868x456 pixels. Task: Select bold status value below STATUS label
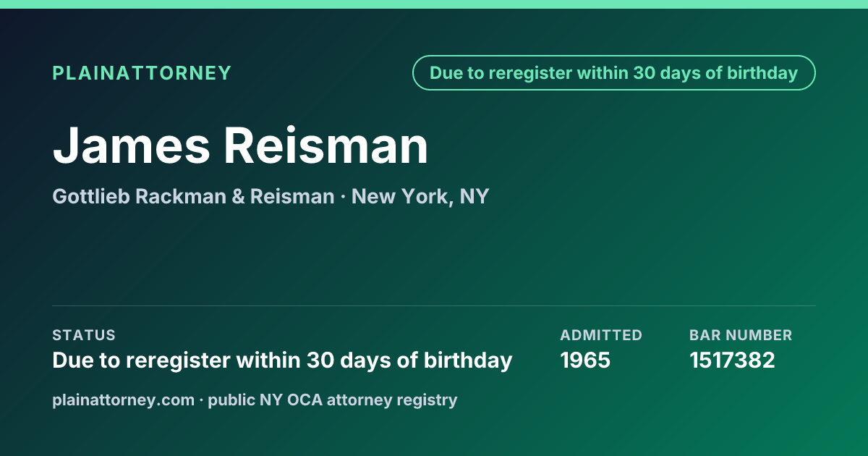pyautogui.click(x=282, y=360)
